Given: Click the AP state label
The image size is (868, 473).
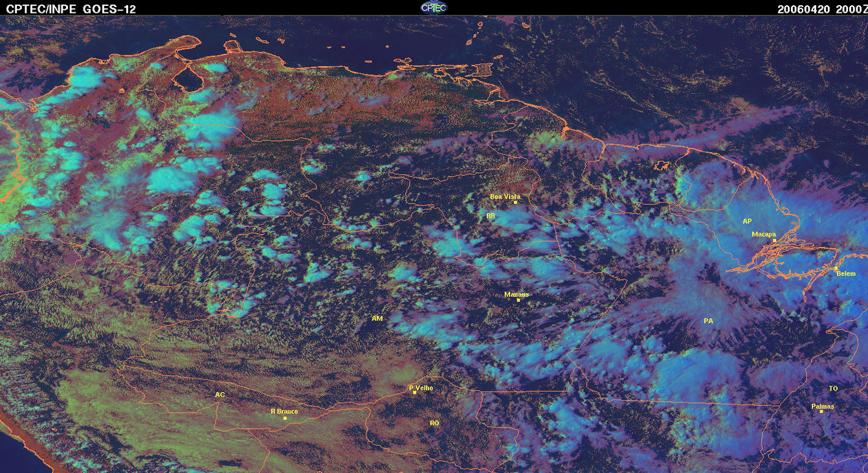Looking at the screenshot, I should 747,222.
